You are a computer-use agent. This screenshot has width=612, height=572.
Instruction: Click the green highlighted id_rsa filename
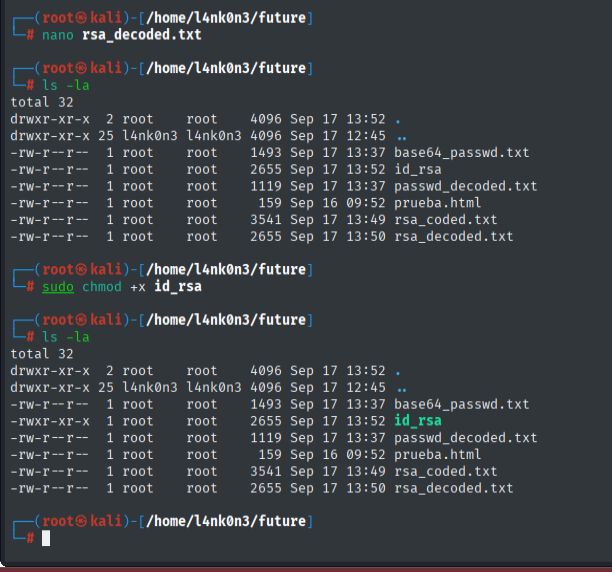[x=417, y=421]
